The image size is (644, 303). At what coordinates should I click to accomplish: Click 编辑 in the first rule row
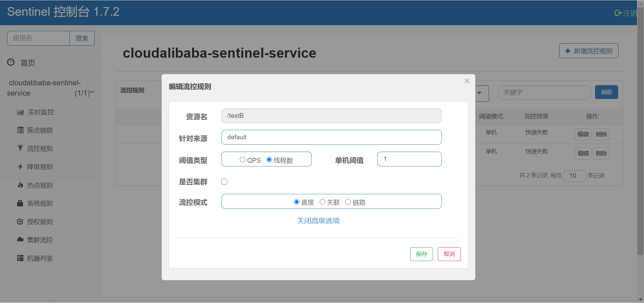[x=583, y=134]
